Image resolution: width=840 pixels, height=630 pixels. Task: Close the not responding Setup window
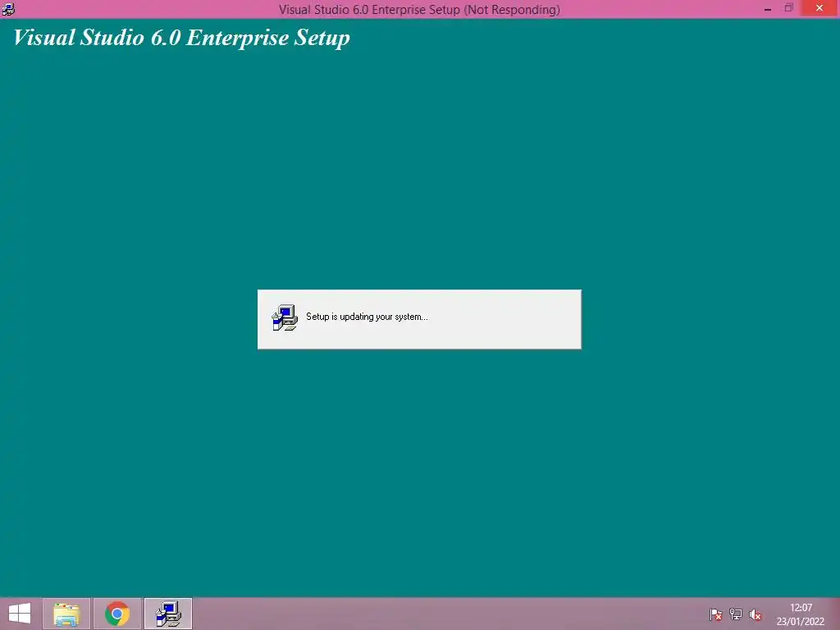(819, 8)
